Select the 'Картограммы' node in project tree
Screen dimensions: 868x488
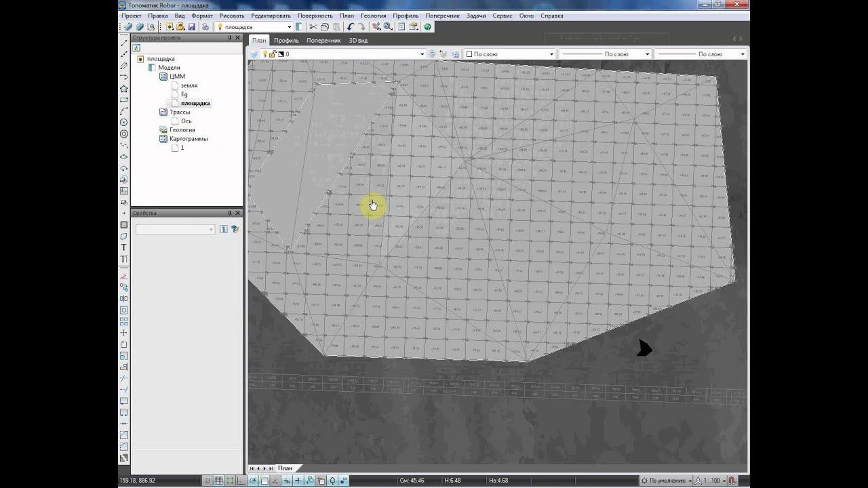click(x=189, y=139)
